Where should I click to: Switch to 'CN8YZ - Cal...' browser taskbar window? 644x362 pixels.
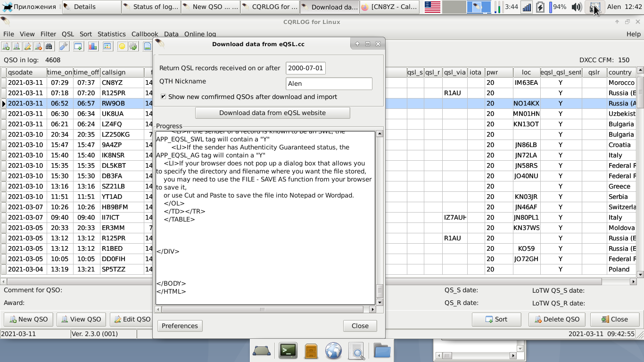point(389,7)
